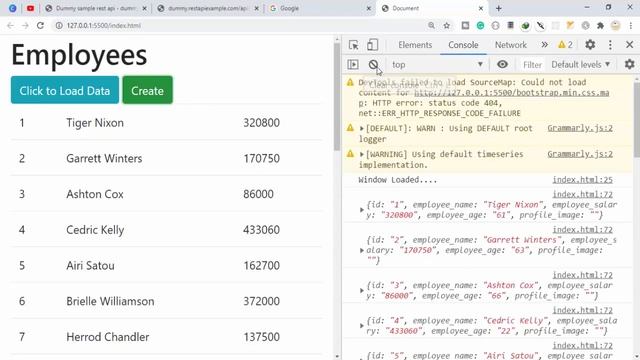
Task: Open the Chrome three-dot menu
Action: 631,25
